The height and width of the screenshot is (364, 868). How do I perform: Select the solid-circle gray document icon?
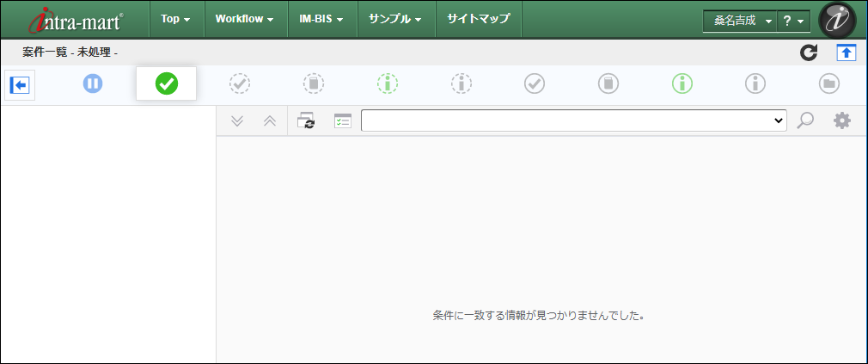(608, 84)
